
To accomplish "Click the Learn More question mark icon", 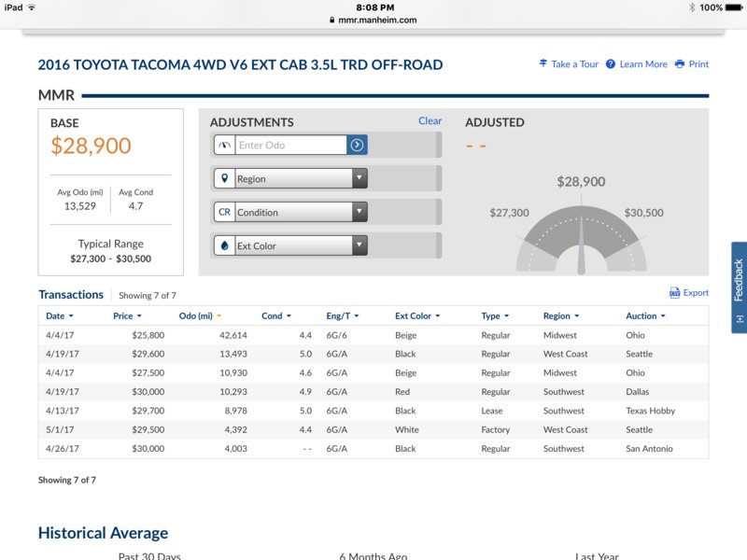I will [x=611, y=63].
